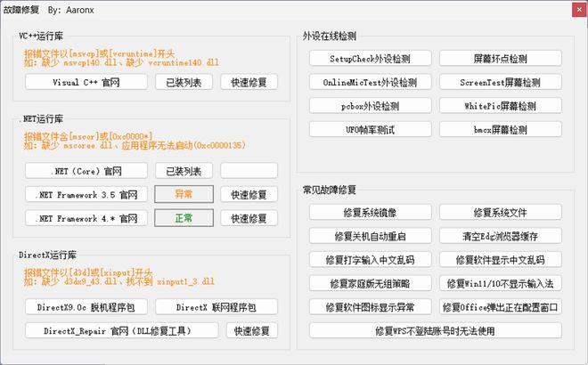Open UFO帧率测试
Viewport: 588px width, 365px height.
pos(370,129)
